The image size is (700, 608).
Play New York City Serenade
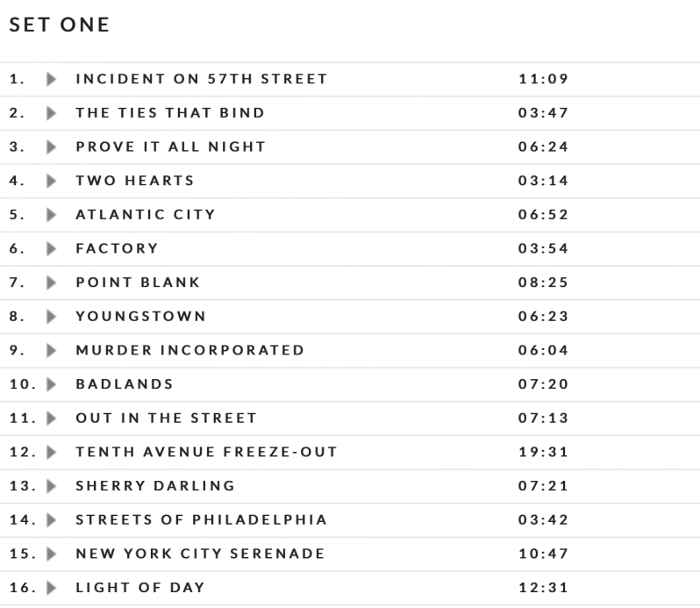point(51,554)
